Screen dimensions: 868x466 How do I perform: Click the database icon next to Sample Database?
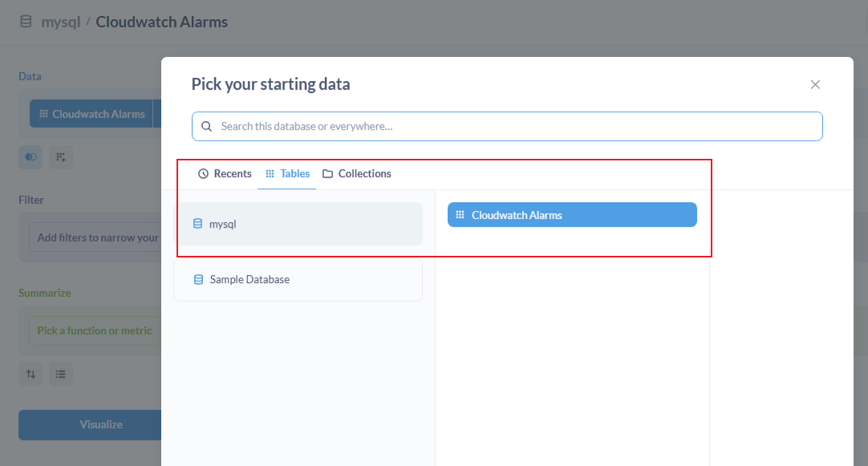198,280
